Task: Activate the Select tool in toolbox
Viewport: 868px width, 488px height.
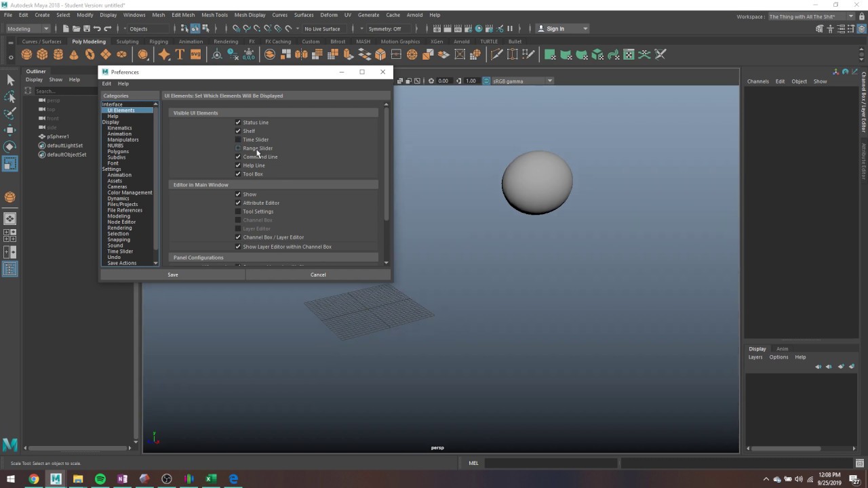Action: (10, 80)
